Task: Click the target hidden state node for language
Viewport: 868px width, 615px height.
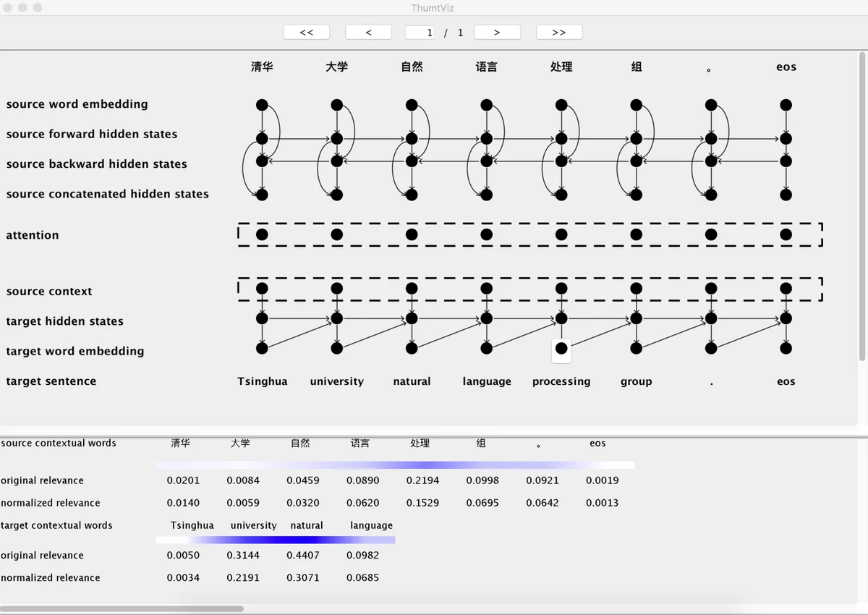Action: tap(486, 318)
